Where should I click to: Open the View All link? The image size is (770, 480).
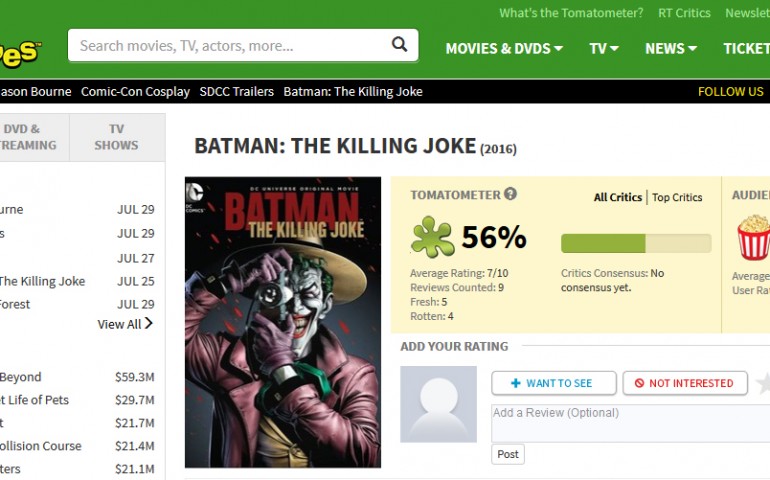pyautogui.click(x=125, y=324)
